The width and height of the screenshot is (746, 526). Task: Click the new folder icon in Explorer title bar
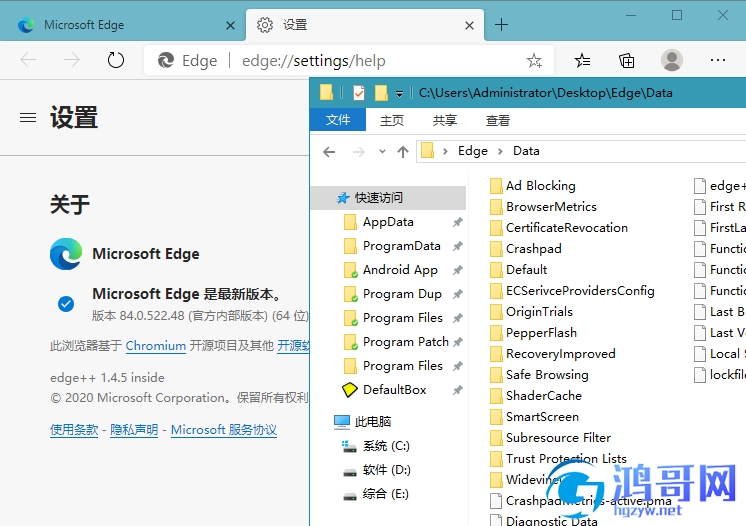pyautogui.click(x=381, y=93)
